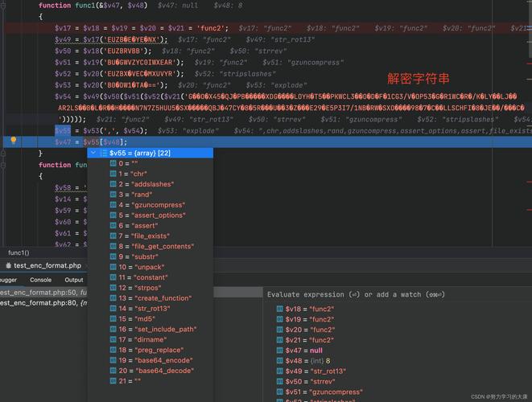Select the $v21 = "func2" watch row
This screenshot has width=532, height=402.
[398, 340]
